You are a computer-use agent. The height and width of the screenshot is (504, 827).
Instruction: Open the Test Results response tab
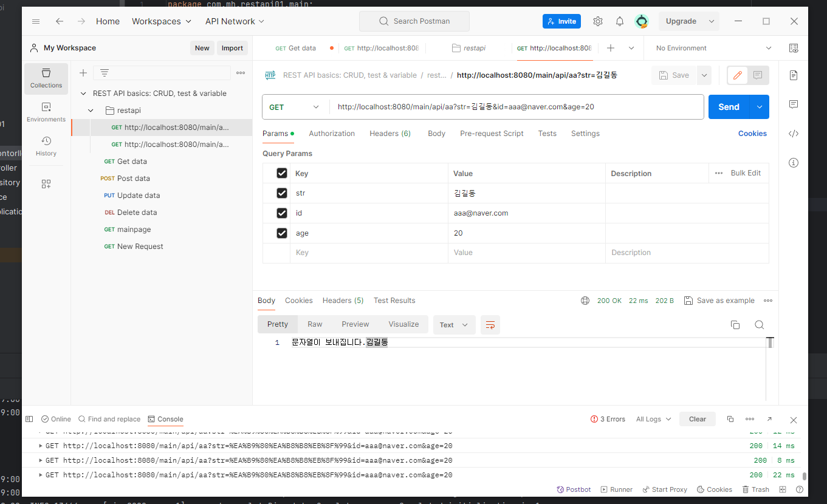point(394,301)
